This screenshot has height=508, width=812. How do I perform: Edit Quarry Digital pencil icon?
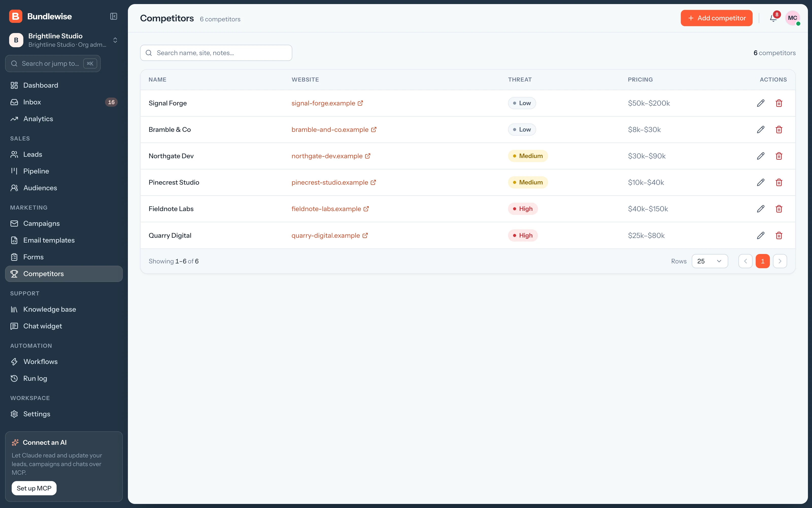(761, 235)
